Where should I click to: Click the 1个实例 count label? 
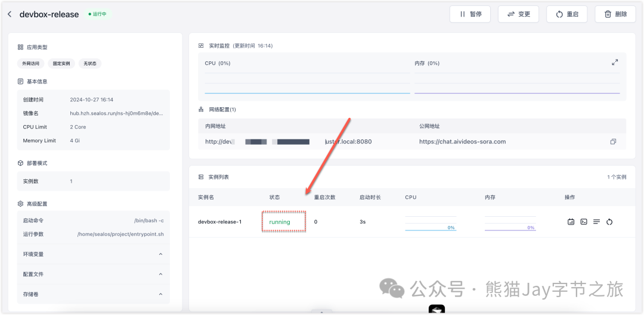click(617, 177)
